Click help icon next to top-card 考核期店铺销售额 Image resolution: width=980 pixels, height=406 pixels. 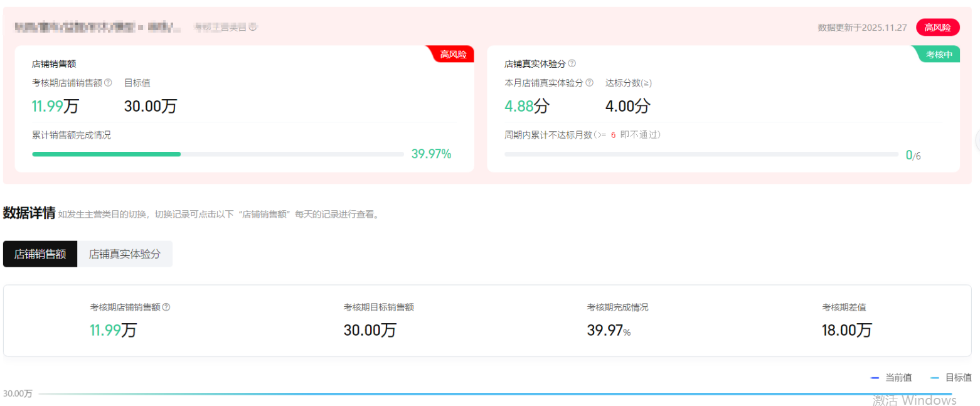coord(108,83)
